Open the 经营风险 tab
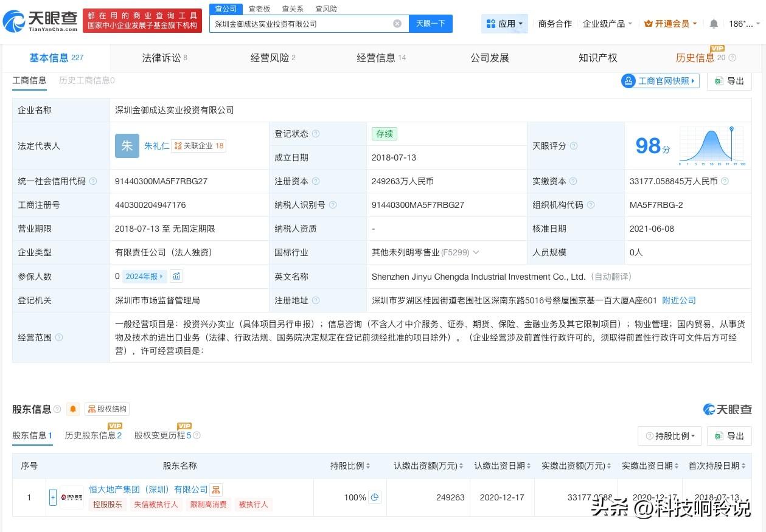 point(273,58)
